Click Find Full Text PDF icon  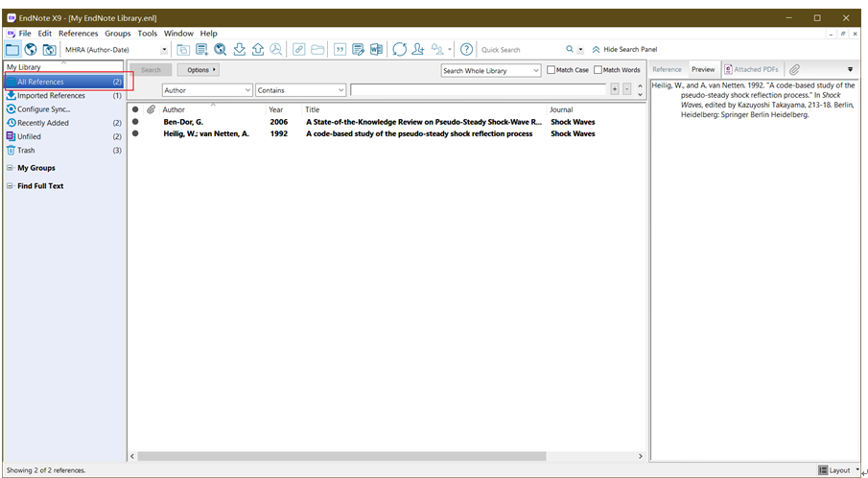[275, 50]
